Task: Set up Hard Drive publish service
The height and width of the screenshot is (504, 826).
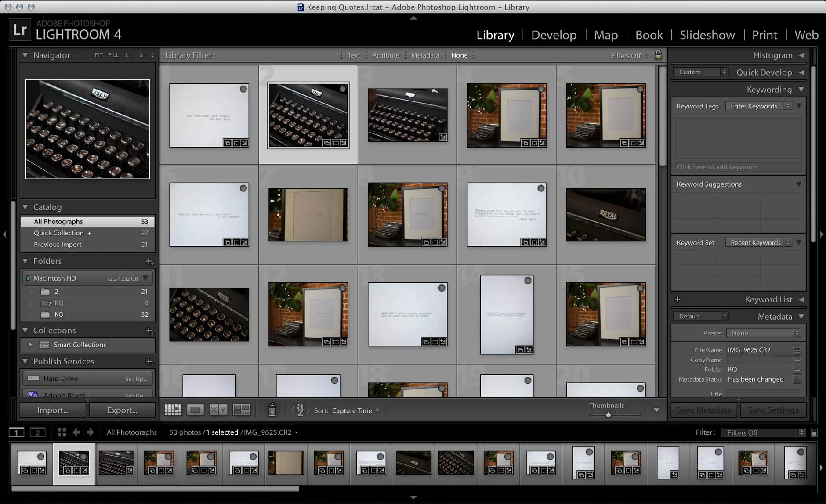Action: (136, 378)
